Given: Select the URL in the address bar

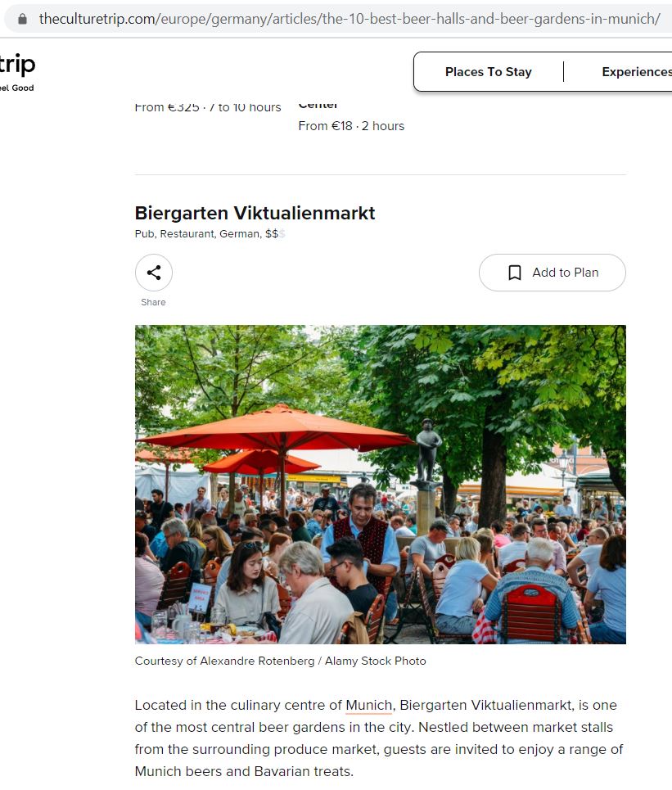Looking at the screenshot, I should (350, 19).
